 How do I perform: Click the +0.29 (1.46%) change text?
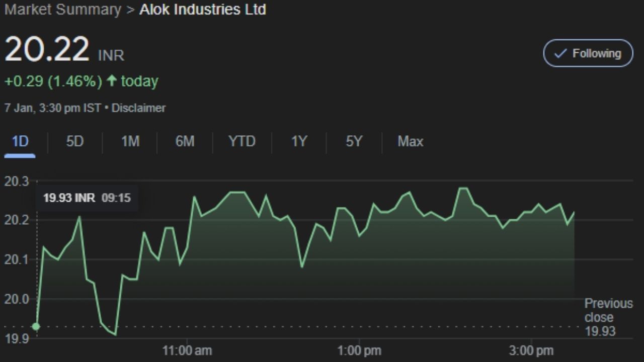(x=53, y=81)
